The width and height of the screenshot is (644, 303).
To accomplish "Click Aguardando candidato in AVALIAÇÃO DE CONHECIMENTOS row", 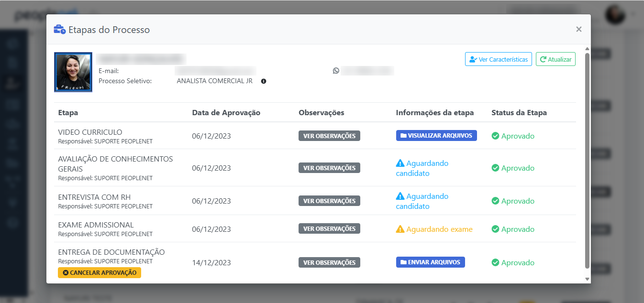I will click(422, 168).
